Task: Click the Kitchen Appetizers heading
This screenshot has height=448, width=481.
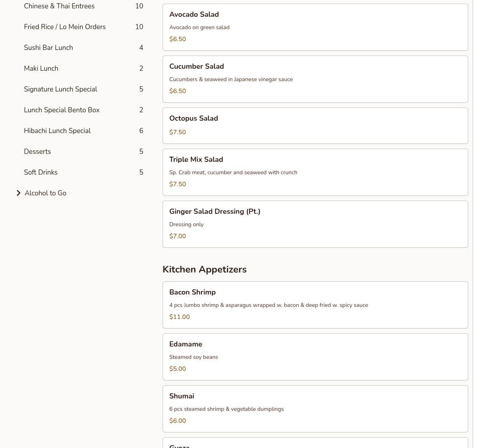Action: [x=205, y=269]
